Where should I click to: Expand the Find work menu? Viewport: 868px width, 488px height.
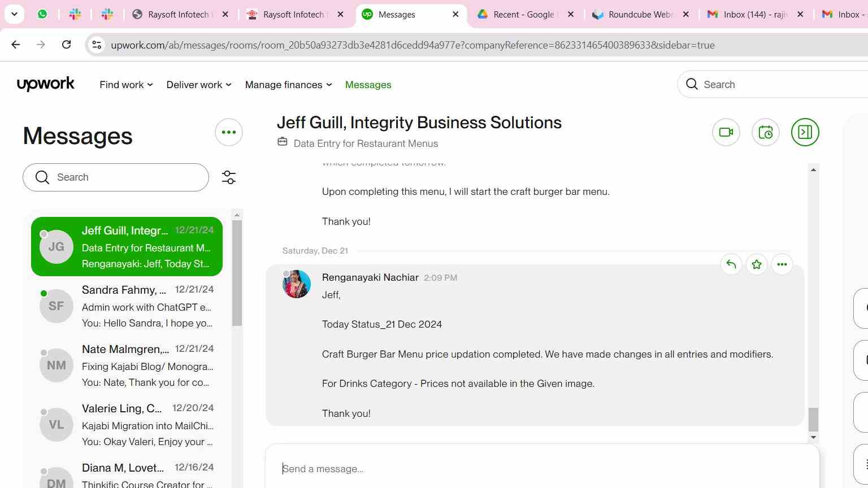tap(126, 85)
